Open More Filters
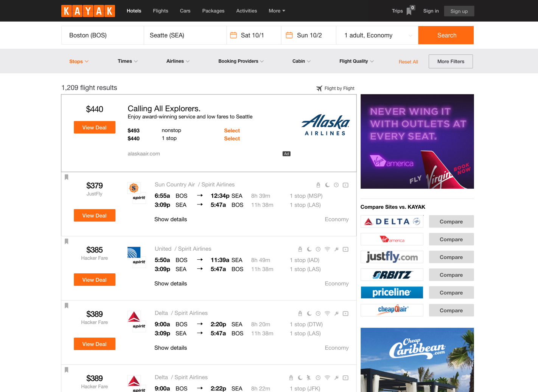The width and height of the screenshot is (538, 392). coord(451,61)
